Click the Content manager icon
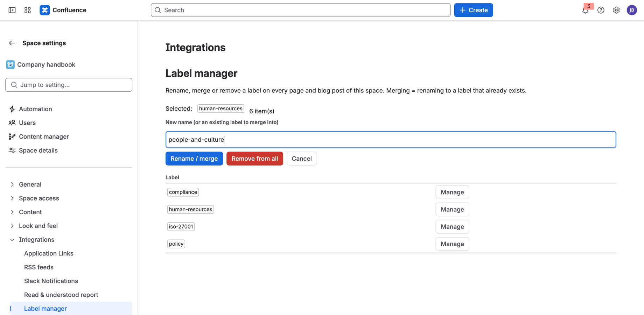The image size is (644, 315). pos(12,136)
